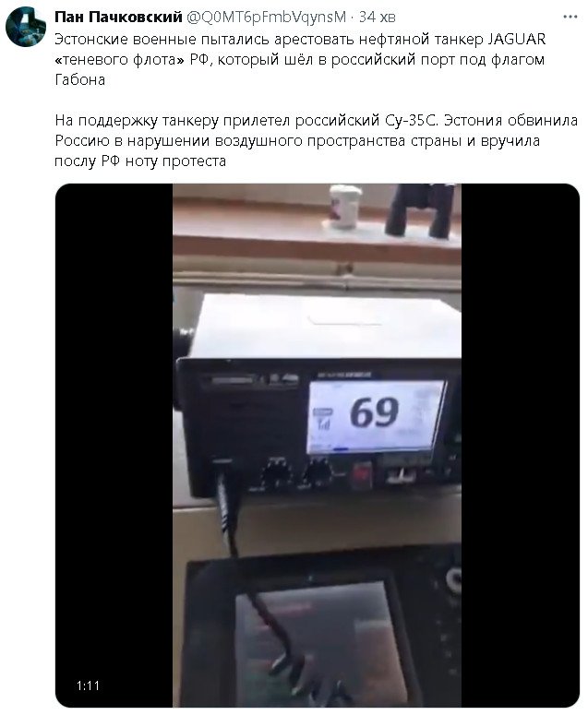Screen dimensions: 588x715
Task: Open the Пан Пачковский display name link
Action: [118, 17]
